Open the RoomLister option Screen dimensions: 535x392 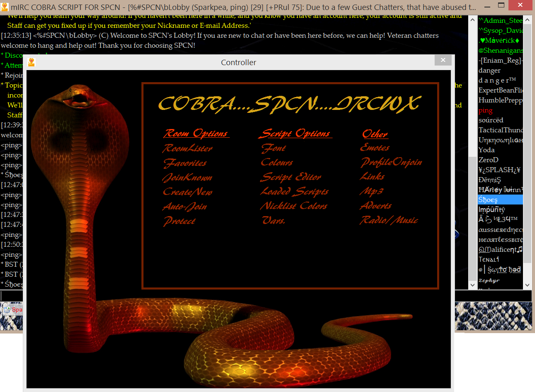pos(187,148)
